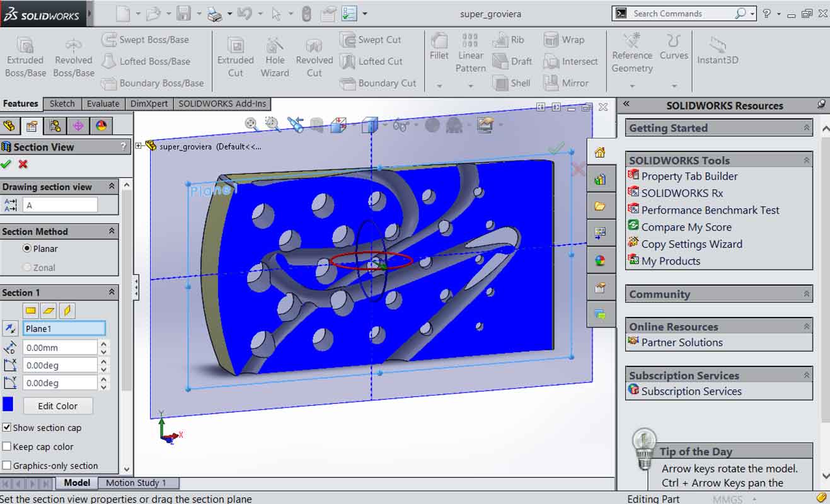Click the green checkmark to accept Section View

point(6,164)
